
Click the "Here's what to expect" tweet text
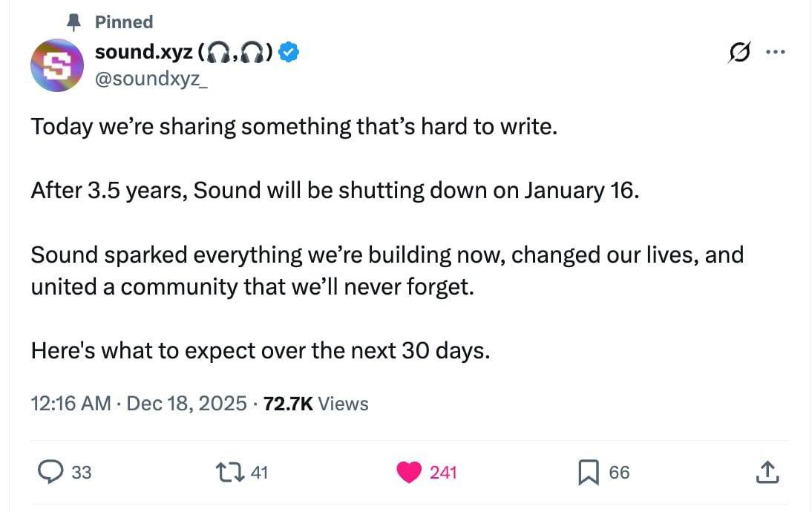[260, 350]
